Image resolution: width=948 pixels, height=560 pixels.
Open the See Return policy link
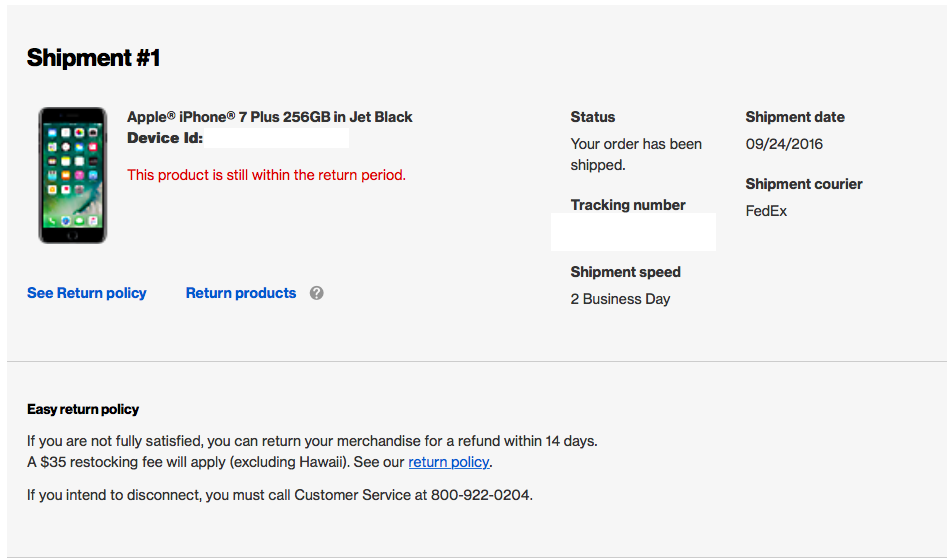[86, 293]
